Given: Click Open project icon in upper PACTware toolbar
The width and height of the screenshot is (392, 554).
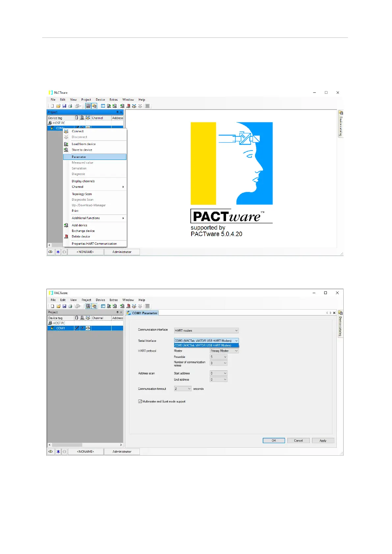Looking at the screenshot, I should pos(58,106).
